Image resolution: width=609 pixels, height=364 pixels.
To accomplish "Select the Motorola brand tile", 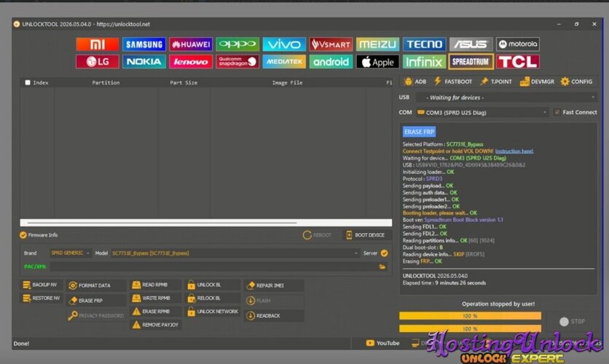I will [x=518, y=44].
